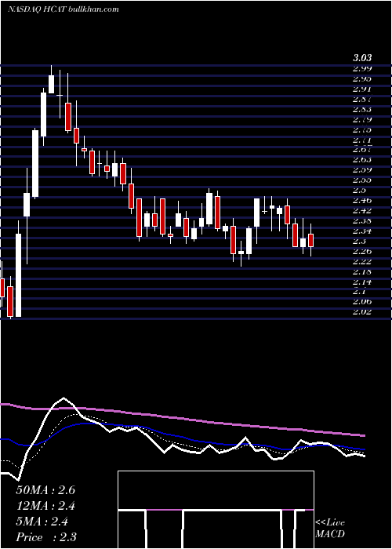Click the last red candle on the right
This screenshot has width=392, height=549.
[x=310, y=241]
